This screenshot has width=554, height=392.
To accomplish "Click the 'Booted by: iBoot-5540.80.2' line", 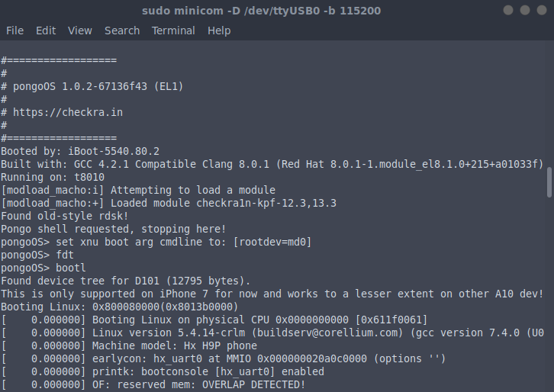I will click(80, 151).
